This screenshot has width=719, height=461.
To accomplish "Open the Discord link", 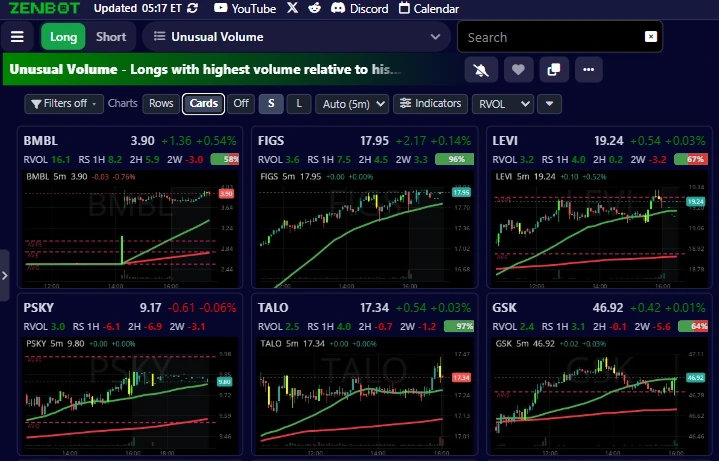I will [x=359, y=8].
